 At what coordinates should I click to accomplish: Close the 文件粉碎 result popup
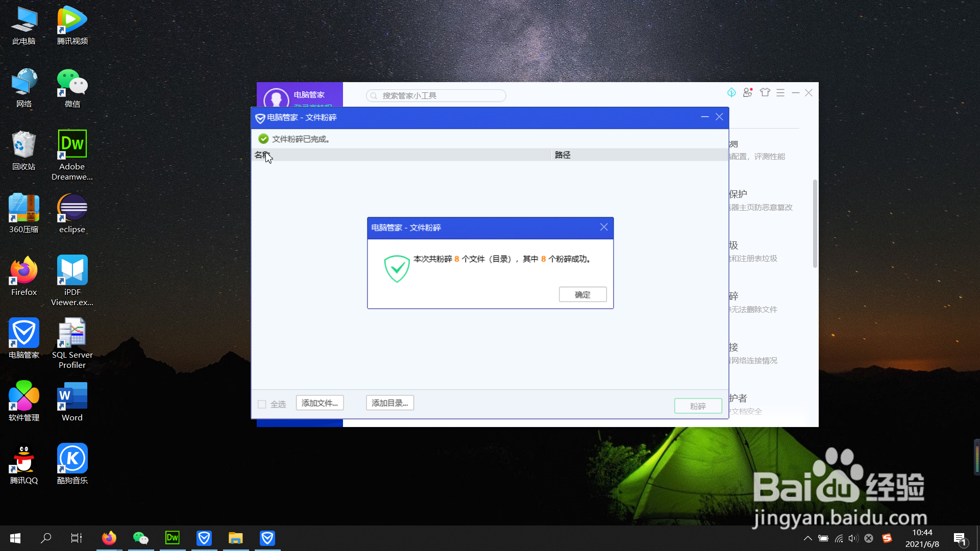pos(604,227)
